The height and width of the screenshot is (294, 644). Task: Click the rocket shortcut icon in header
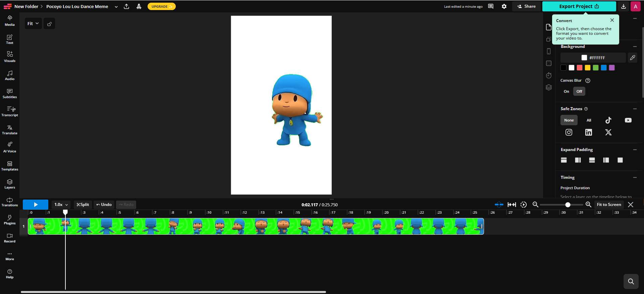click(139, 6)
